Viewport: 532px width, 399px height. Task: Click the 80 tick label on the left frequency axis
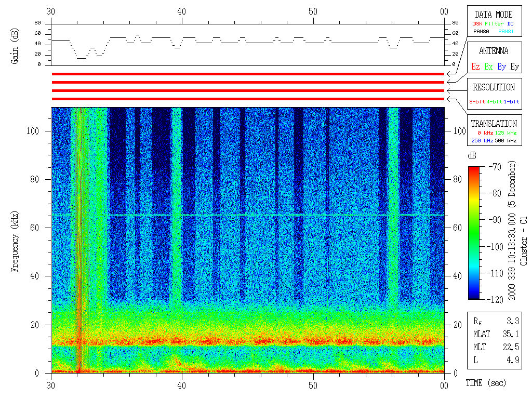coord(35,179)
